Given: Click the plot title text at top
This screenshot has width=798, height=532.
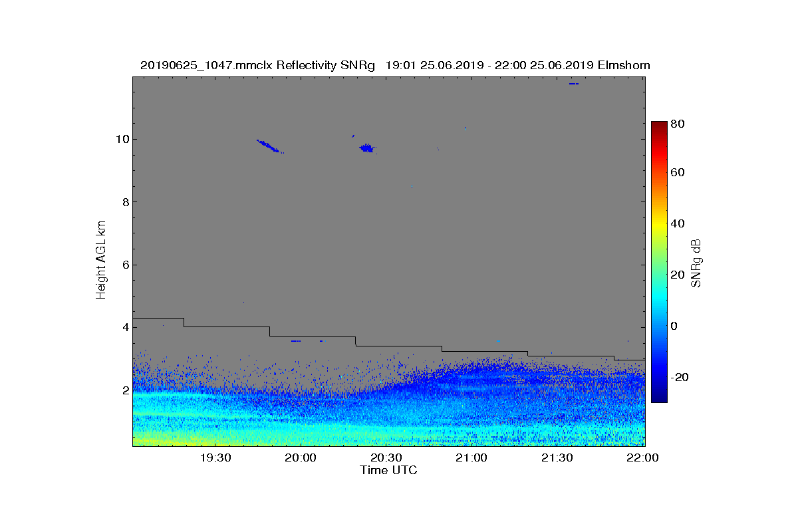Looking at the screenshot, I should pos(395,65).
